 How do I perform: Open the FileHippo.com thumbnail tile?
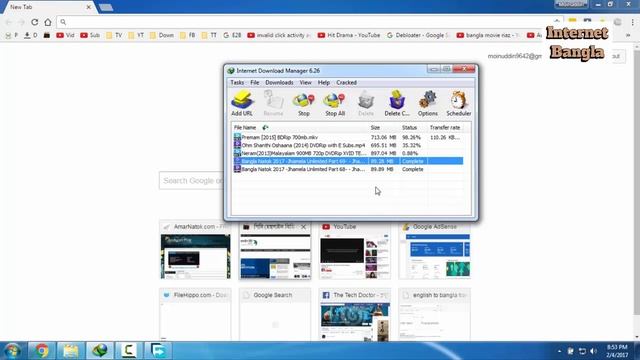(195, 314)
